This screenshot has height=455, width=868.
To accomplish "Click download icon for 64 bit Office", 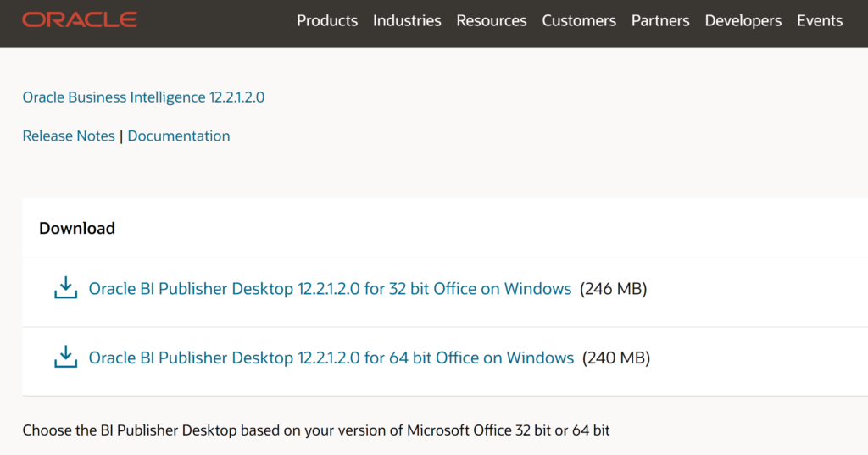I will [x=65, y=357].
